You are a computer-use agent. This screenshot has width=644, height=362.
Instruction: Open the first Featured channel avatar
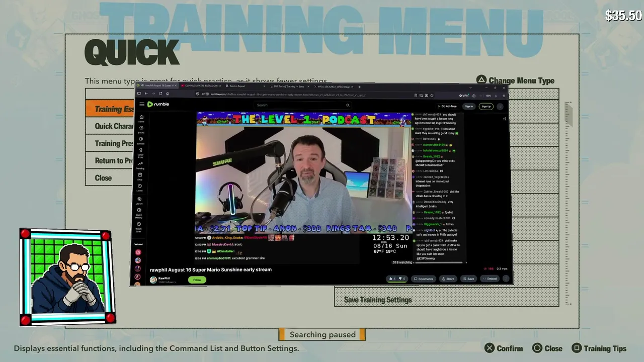[138, 252]
